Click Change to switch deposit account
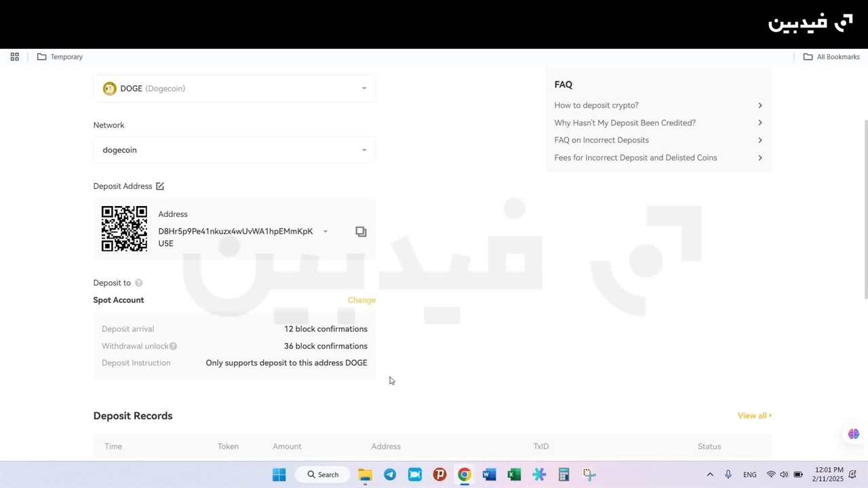The height and width of the screenshot is (488, 868). point(361,300)
